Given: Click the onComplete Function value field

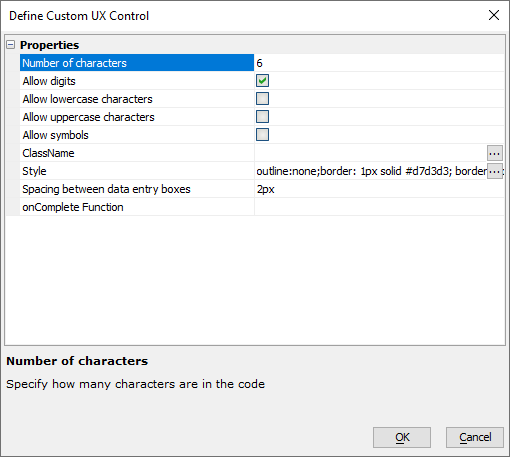Looking at the screenshot, I should tap(379, 207).
